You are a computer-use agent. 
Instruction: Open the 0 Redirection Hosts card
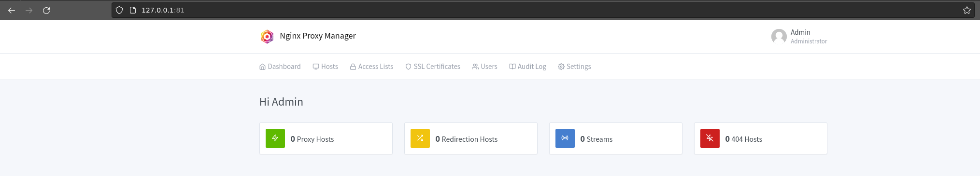(x=471, y=138)
